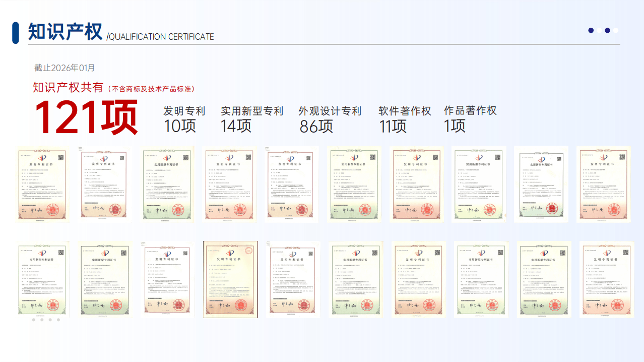Select the last gray pagination dot at bottom left

(58, 320)
